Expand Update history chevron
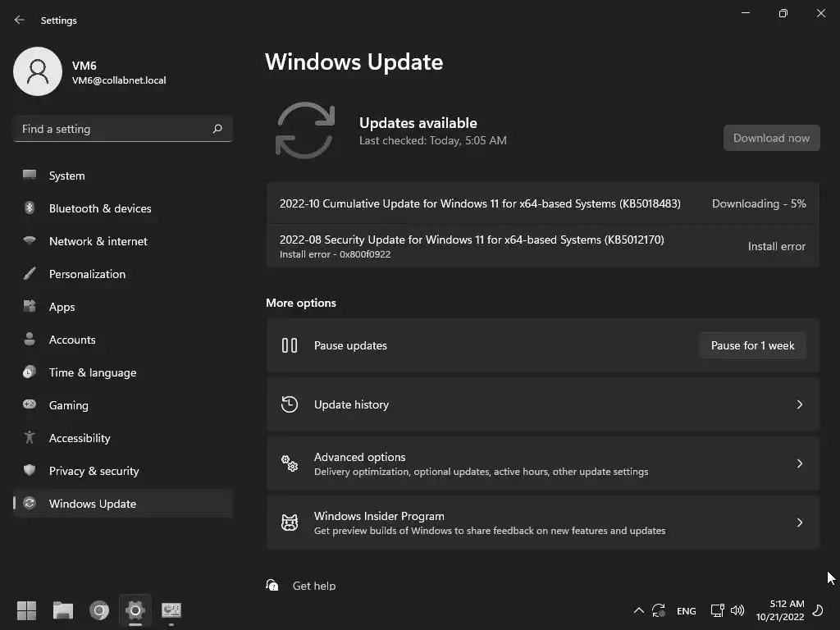 pos(799,404)
